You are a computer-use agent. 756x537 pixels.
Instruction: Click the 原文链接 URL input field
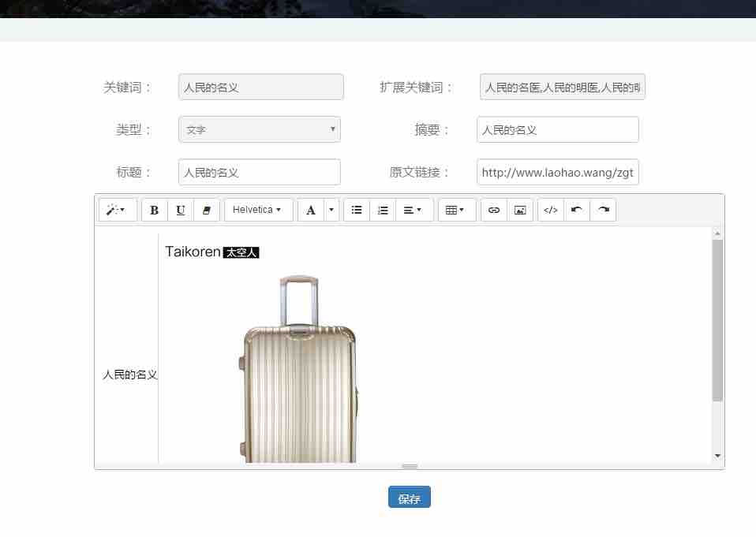pyautogui.click(x=557, y=172)
